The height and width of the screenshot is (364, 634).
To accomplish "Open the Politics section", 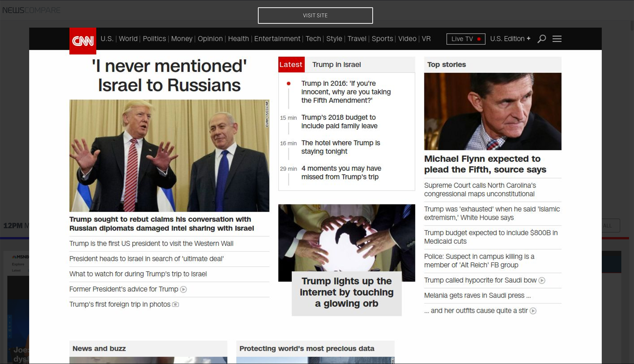I will click(154, 39).
